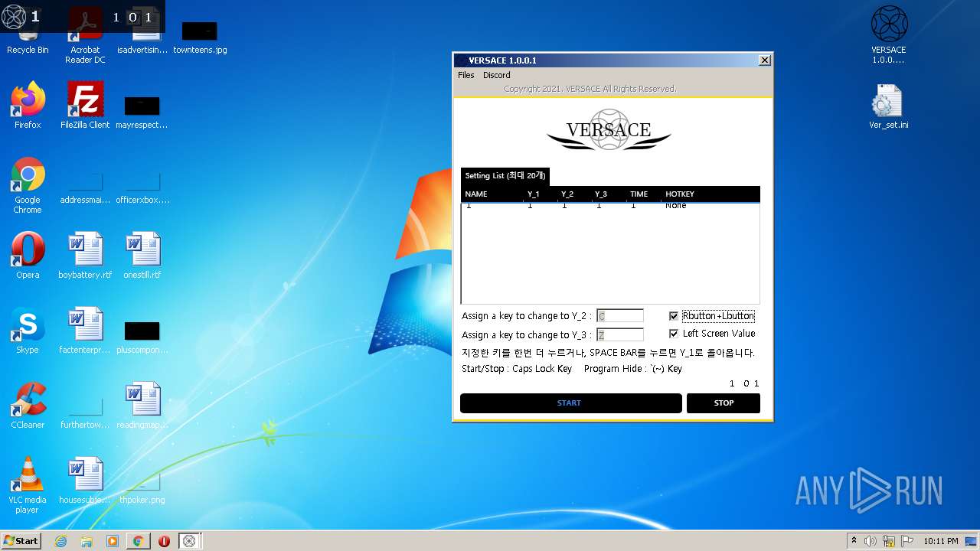Click the Y_2 key assignment field
This screenshot has width=980, height=551.
(x=620, y=316)
